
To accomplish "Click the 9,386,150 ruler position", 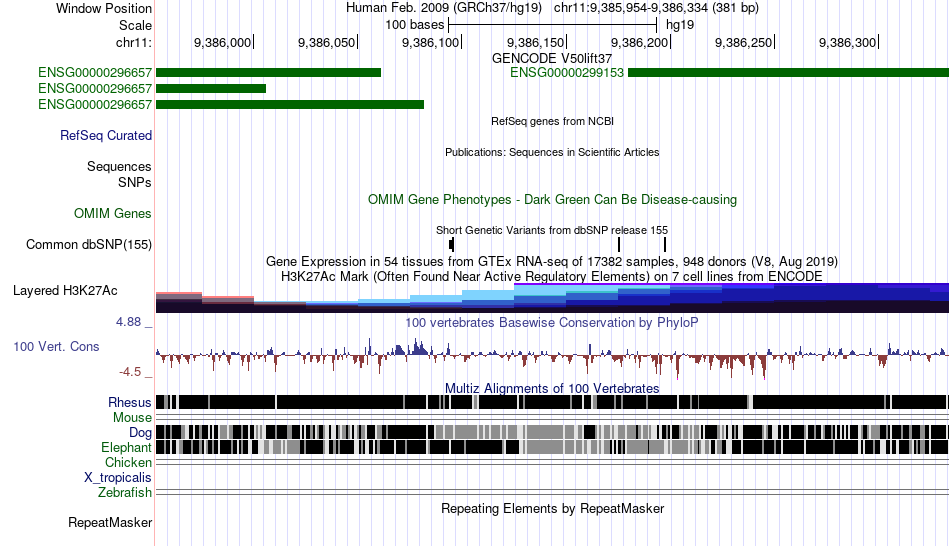I will tap(536, 42).
